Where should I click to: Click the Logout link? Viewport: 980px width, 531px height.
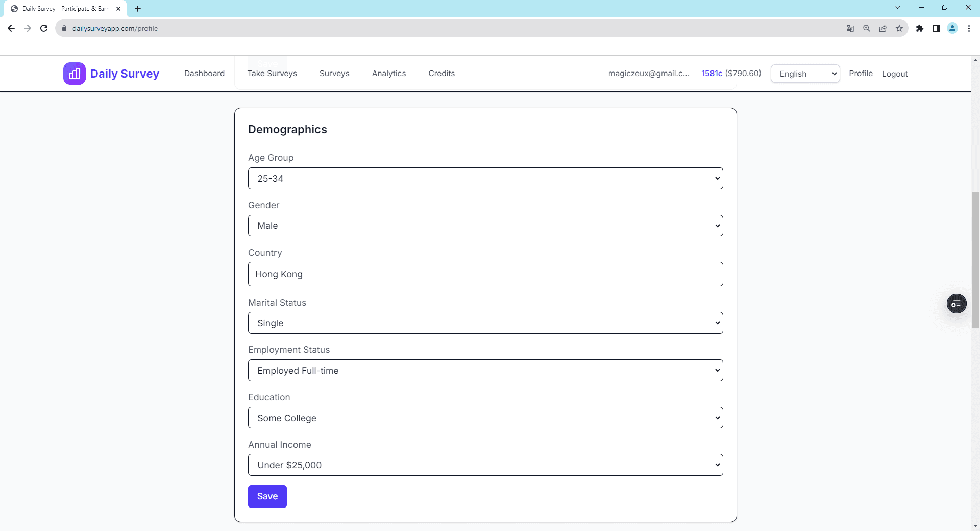click(x=895, y=74)
